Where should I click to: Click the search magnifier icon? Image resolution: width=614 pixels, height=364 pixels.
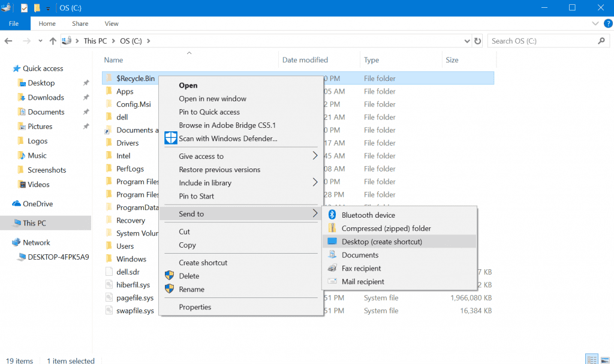[601, 41]
